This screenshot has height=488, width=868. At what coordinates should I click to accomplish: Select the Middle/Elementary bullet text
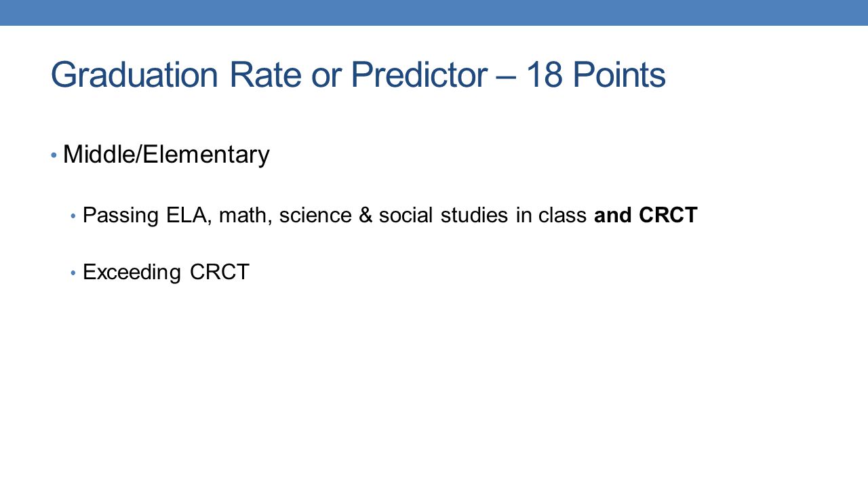coord(166,155)
